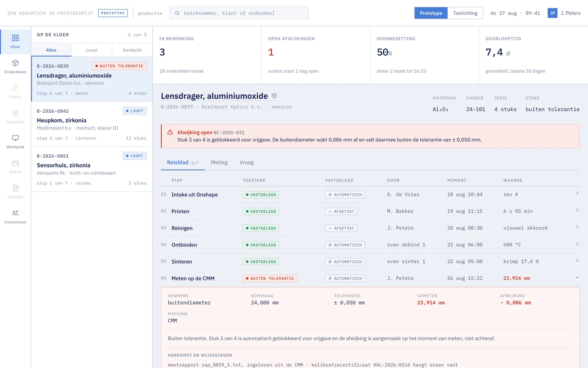The width and height of the screenshot is (588, 368).
Task: Click the krimp 17,4 % value
Action: [521, 262]
